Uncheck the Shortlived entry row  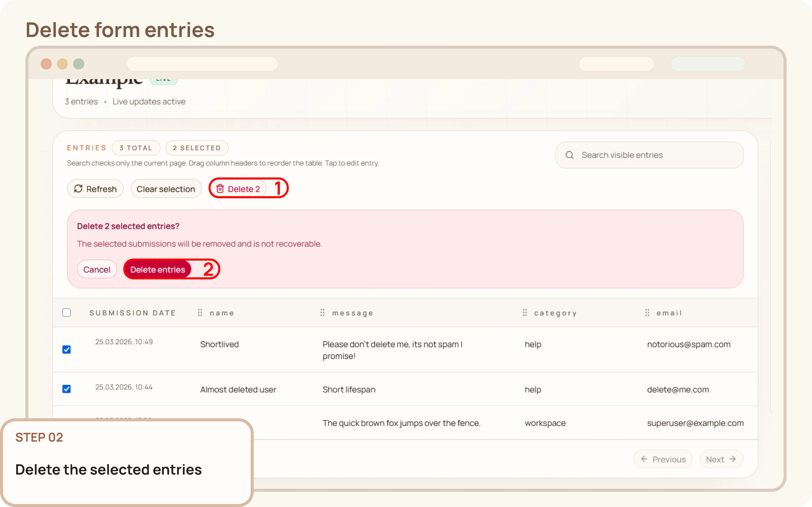coord(67,349)
